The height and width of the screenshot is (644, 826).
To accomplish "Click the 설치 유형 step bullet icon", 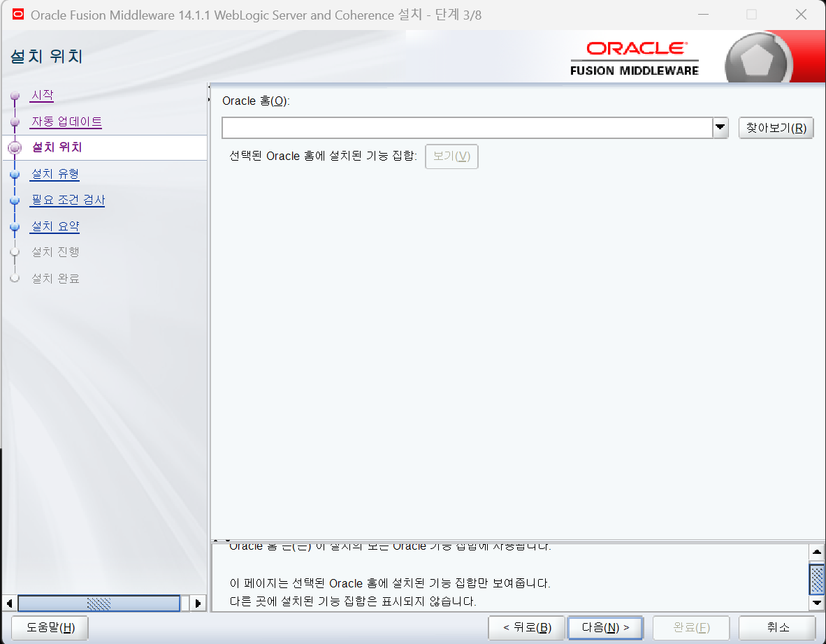I will point(15,175).
